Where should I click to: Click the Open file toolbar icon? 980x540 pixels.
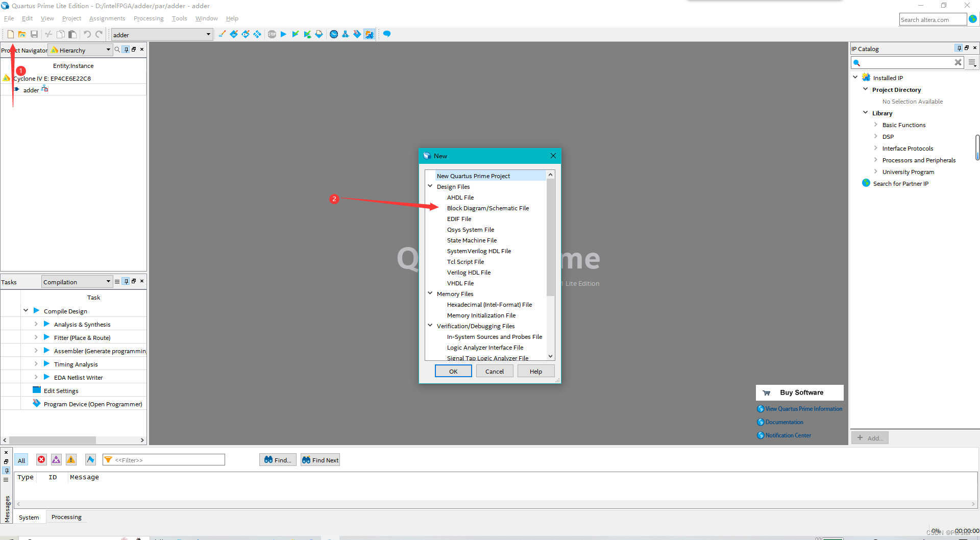pos(22,34)
